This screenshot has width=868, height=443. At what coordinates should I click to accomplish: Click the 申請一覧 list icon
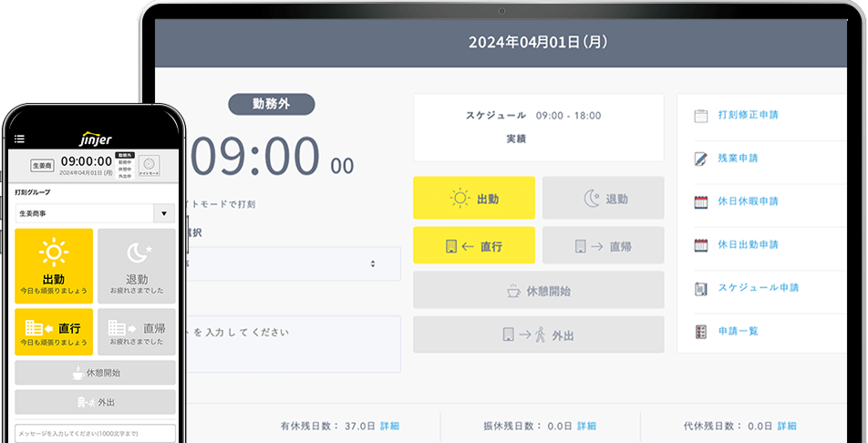pyautogui.click(x=700, y=331)
